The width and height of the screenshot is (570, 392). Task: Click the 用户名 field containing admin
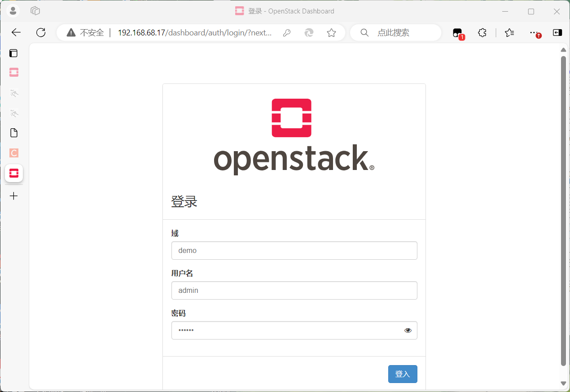click(294, 291)
